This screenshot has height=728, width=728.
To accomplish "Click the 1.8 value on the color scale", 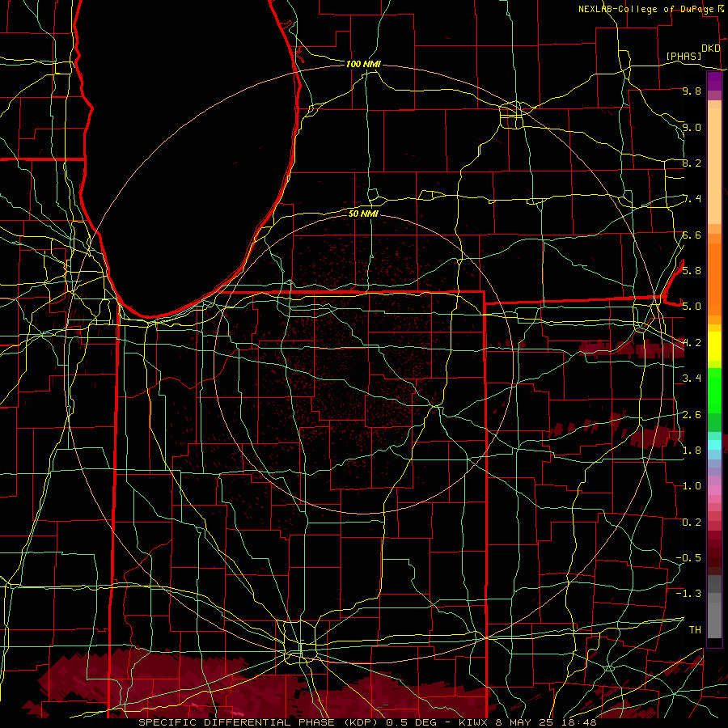I will [x=692, y=450].
